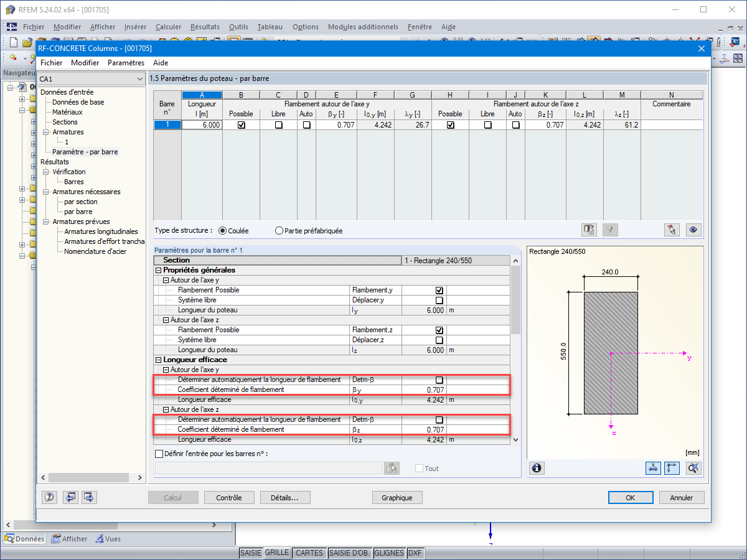Toggle Déplacer.z checkbox in properties
The image size is (747, 560).
[439, 340]
